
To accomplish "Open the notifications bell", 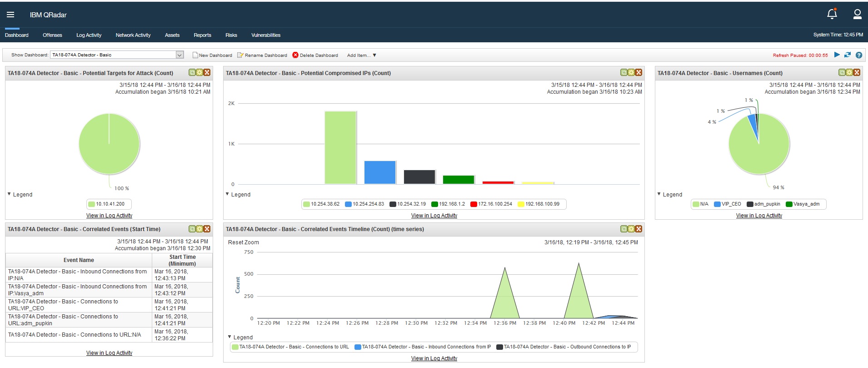I will click(832, 14).
